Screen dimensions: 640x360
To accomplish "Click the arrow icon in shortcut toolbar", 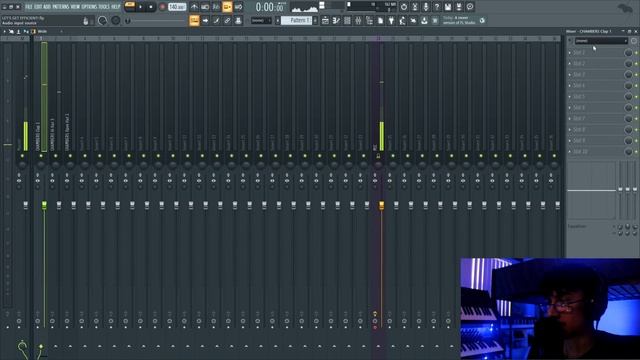I will point(205,20).
